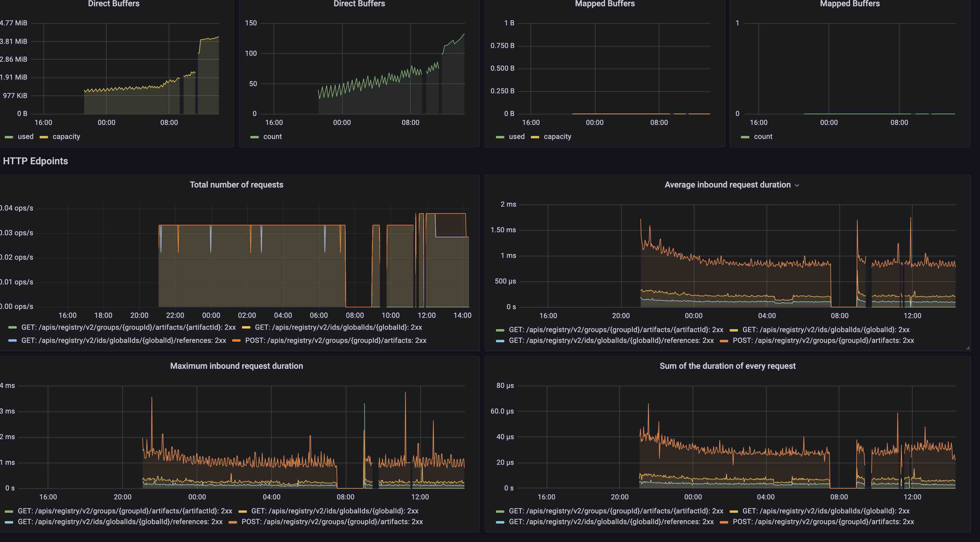
Task: Click orange POST artifacts swatch in Total number of requests legend
Action: click(x=236, y=341)
